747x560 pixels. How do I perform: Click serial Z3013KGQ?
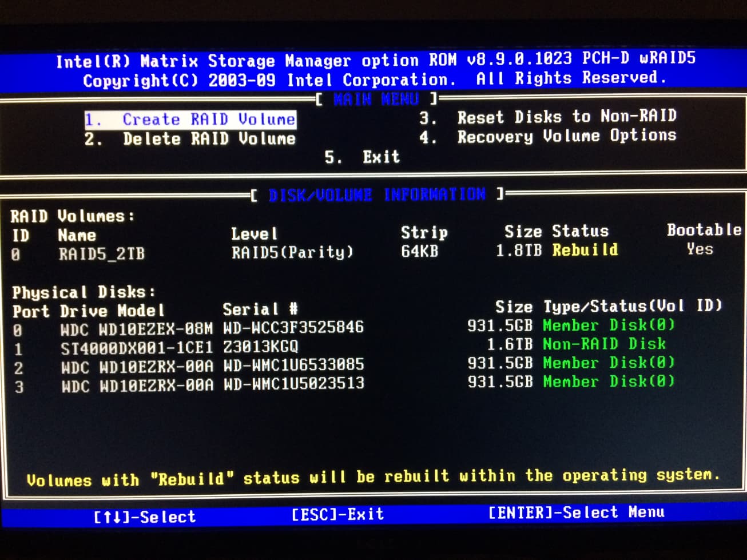click(x=260, y=347)
